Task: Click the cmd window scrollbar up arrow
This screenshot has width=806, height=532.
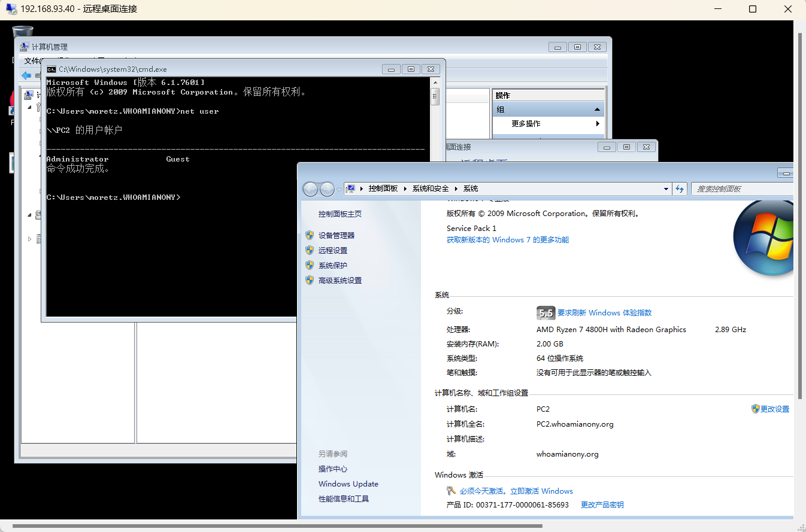Action: point(435,81)
